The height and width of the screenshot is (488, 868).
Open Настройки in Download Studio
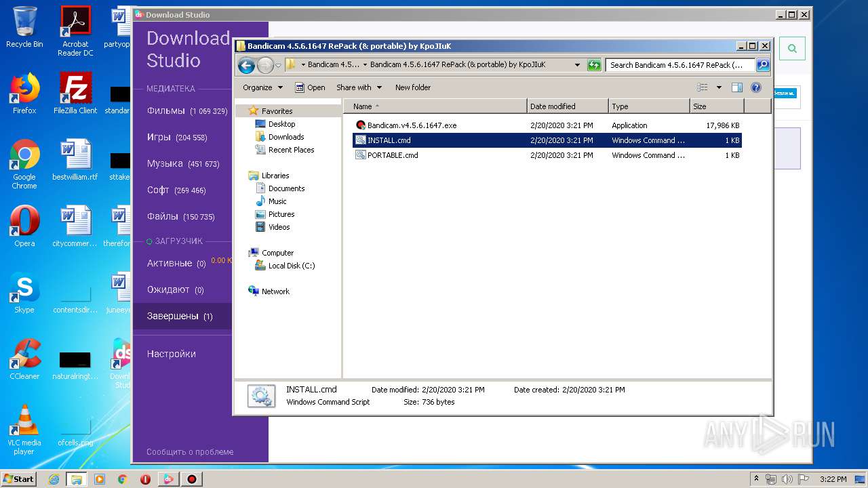pos(171,354)
